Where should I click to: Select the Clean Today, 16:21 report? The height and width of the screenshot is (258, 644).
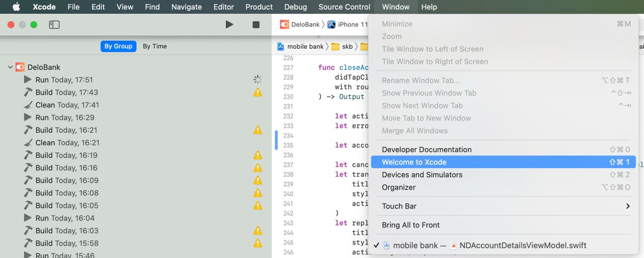click(136, 143)
